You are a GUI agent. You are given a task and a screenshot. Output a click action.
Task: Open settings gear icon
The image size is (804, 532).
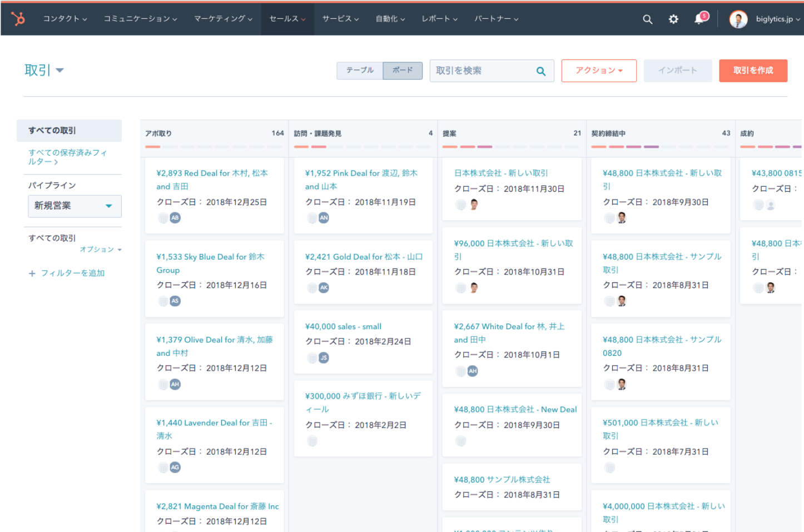[673, 19]
